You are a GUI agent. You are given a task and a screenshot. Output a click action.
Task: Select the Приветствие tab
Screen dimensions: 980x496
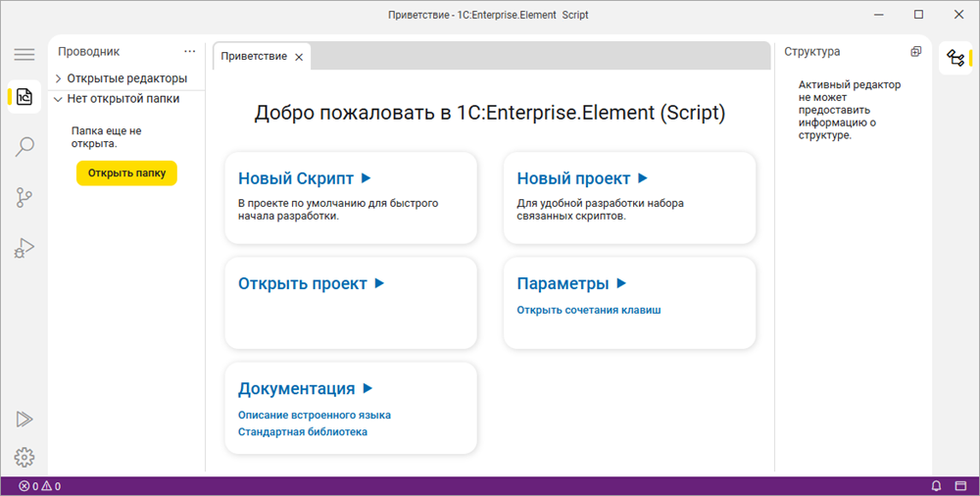tap(254, 57)
